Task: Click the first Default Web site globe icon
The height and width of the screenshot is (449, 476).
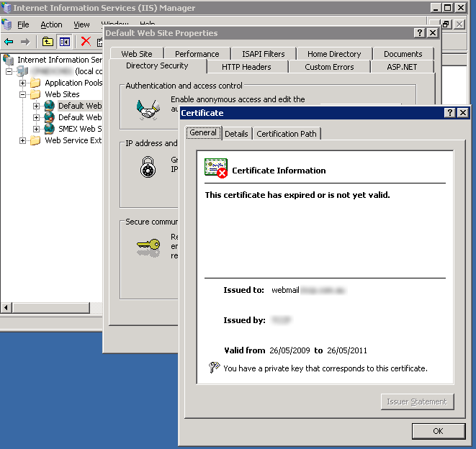Action: point(50,106)
